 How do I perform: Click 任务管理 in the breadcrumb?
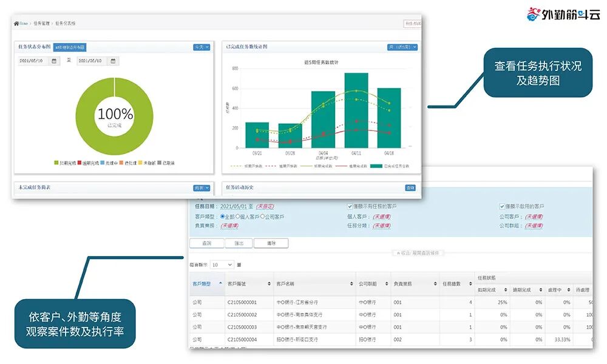coord(41,24)
